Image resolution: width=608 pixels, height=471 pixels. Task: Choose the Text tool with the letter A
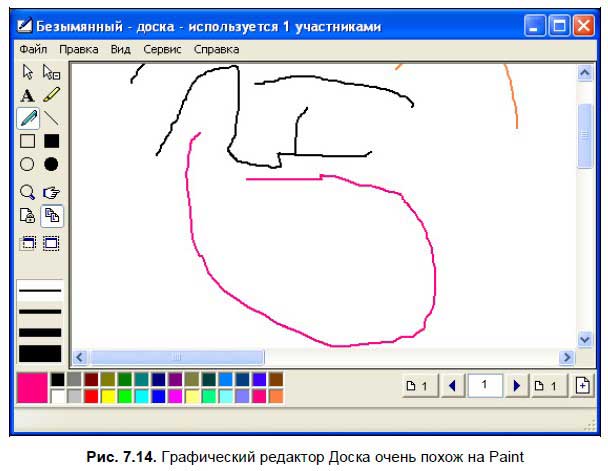tap(28, 95)
